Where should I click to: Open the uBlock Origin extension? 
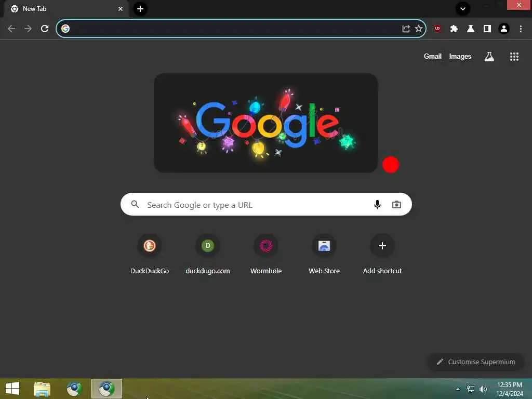pos(437,29)
